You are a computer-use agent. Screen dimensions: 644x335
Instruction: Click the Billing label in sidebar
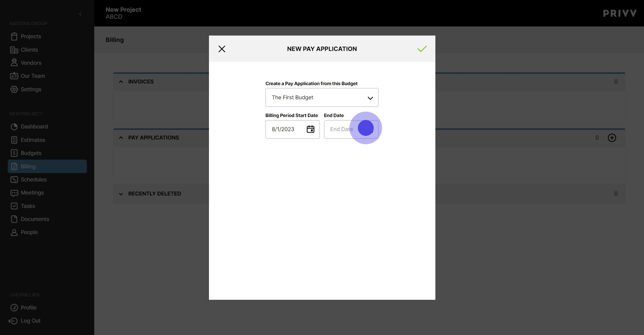coord(28,166)
